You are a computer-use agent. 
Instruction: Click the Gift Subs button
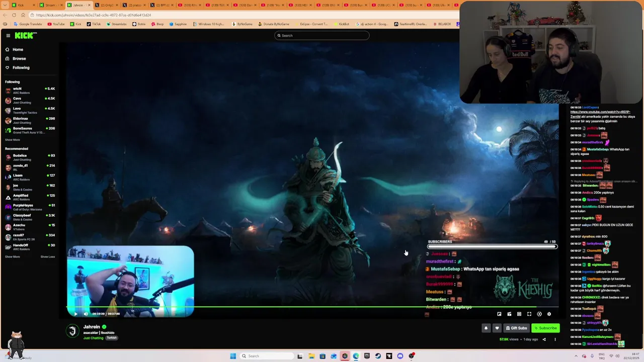click(516, 328)
